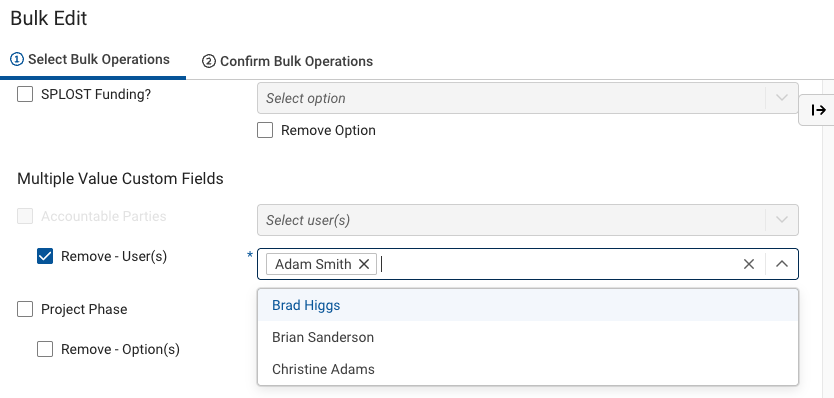Image resolution: width=834 pixels, height=398 pixels.
Task: Click the collapse panel arrow icon
Action: (x=818, y=110)
